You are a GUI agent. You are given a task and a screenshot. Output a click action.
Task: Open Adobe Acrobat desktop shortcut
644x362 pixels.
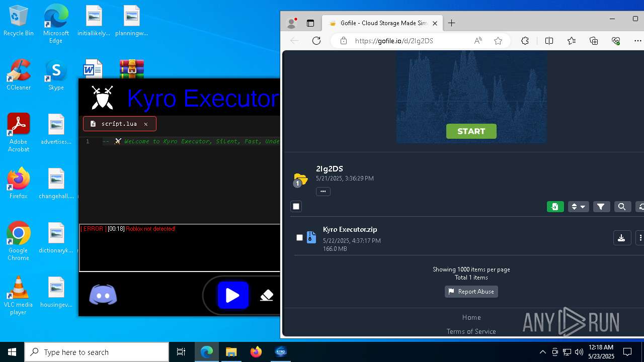pyautogui.click(x=18, y=133)
